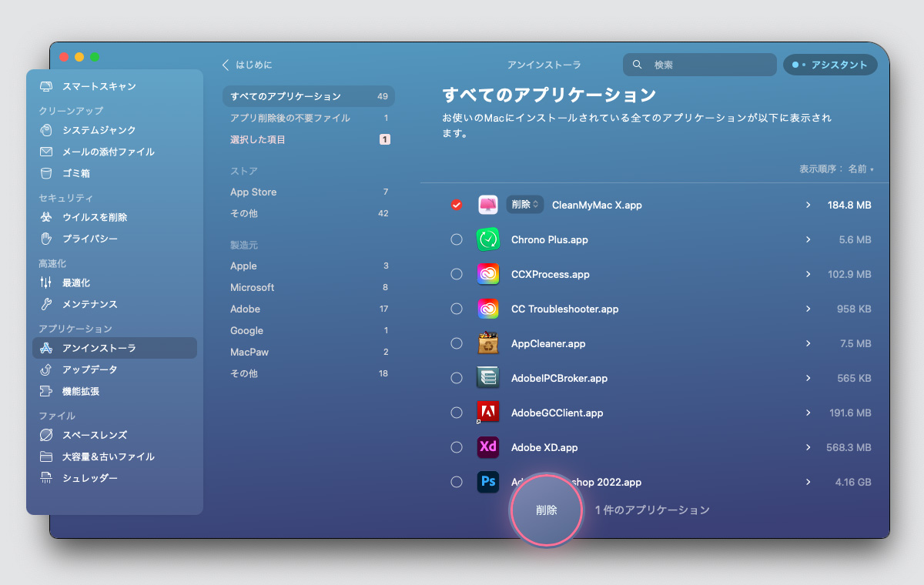Open Smart Scan (スマートスキャン) monitor icon

pyautogui.click(x=46, y=87)
